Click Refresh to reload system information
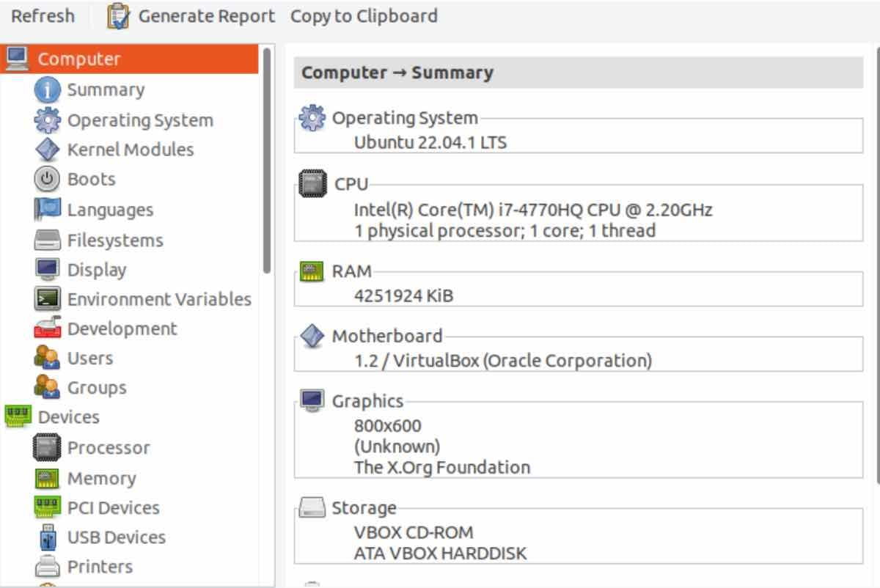880x588 pixels. [x=43, y=15]
